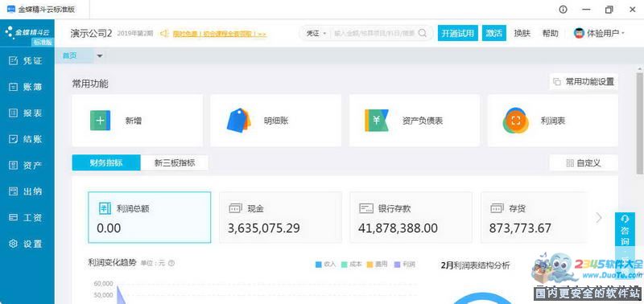Click the 激活 button

point(494,33)
